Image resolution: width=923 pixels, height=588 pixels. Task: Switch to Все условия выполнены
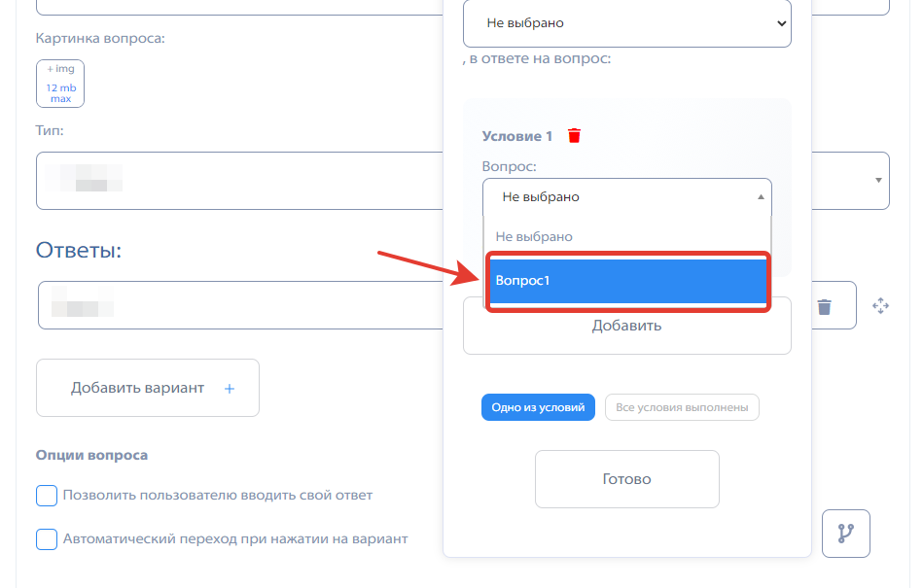682,407
